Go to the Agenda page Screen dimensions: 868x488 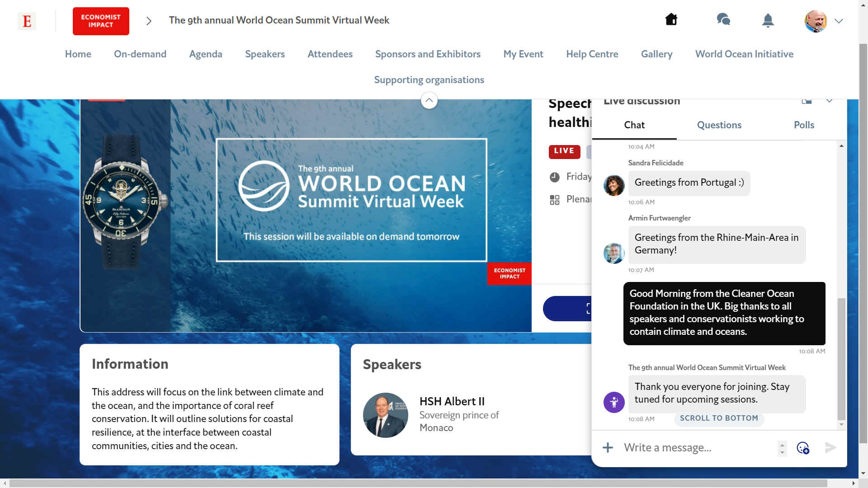click(x=206, y=54)
